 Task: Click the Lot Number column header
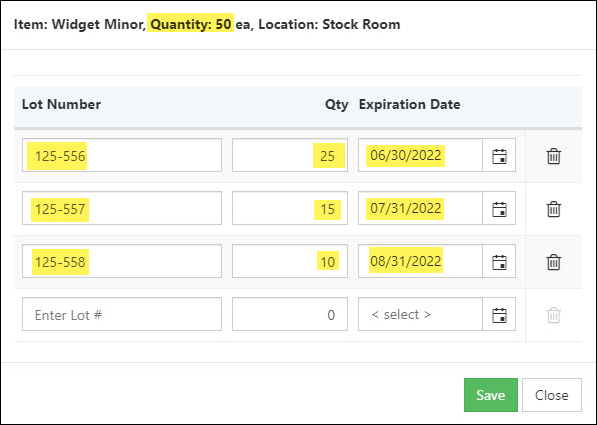[61, 104]
